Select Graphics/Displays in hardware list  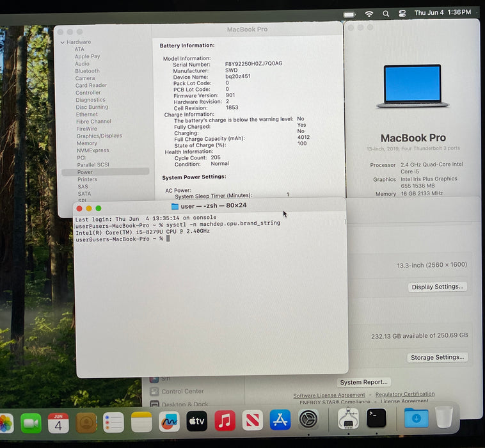click(99, 136)
